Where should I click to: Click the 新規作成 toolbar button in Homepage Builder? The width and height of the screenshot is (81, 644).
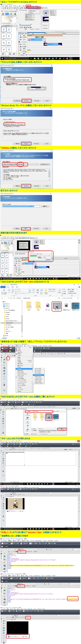coord(5,348)
